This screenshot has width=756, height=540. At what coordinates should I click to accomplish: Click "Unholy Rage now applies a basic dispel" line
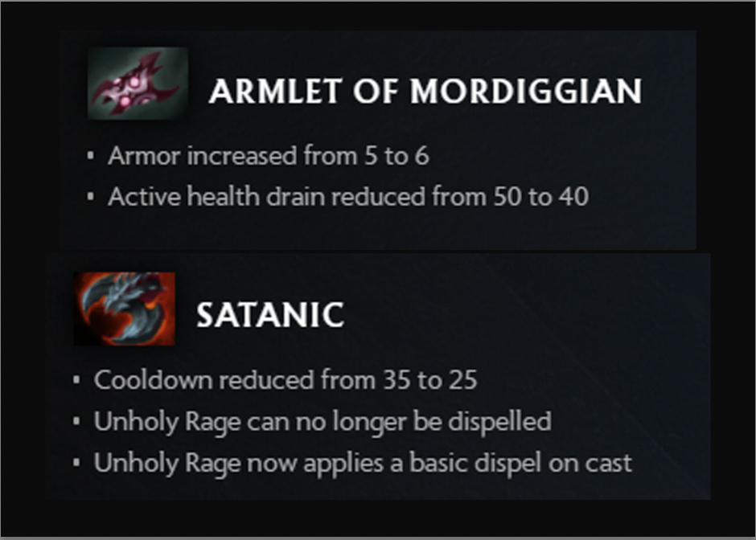pos(363,463)
